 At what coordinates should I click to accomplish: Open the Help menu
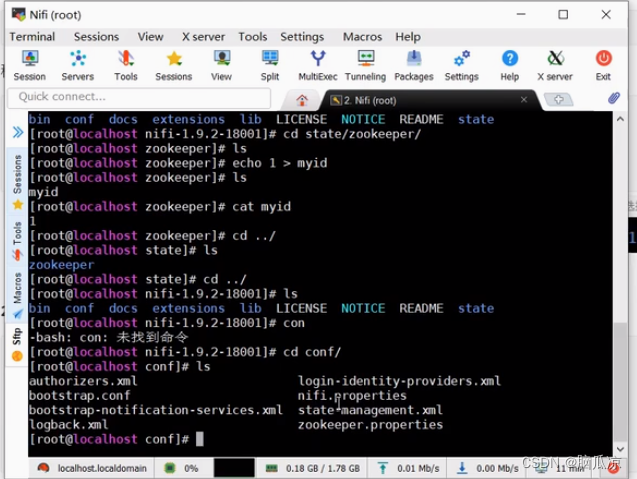pyautogui.click(x=408, y=37)
